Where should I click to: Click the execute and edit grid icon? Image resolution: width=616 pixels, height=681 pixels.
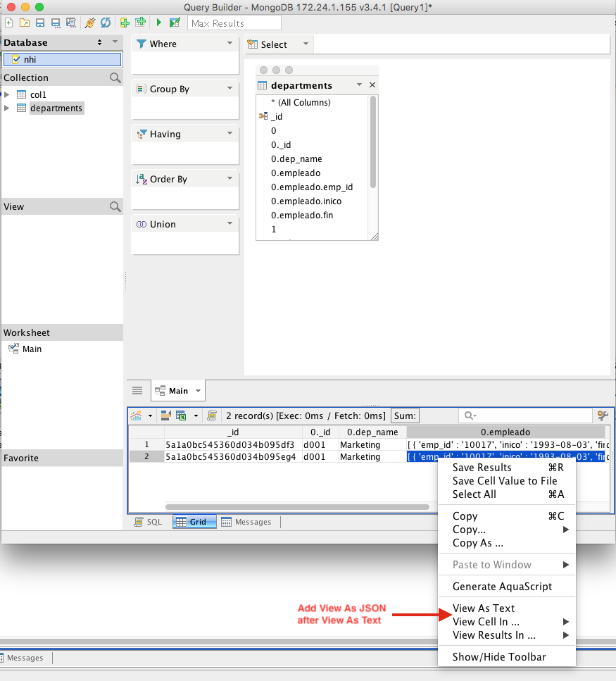[x=175, y=23]
